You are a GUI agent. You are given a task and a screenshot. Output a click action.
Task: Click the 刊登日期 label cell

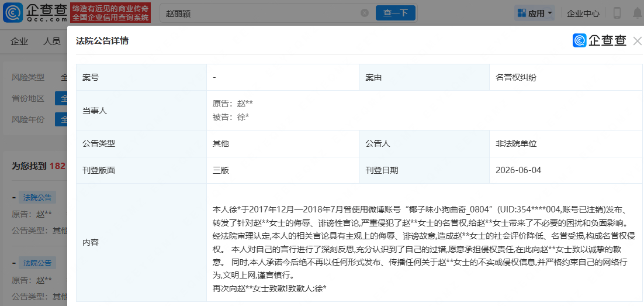(424, 170)
